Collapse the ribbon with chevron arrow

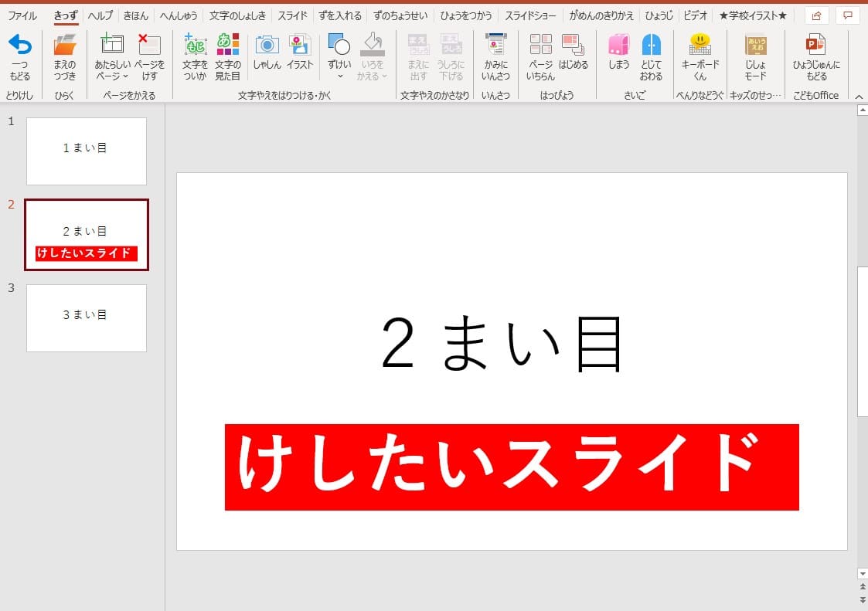(x=857, y=95)
